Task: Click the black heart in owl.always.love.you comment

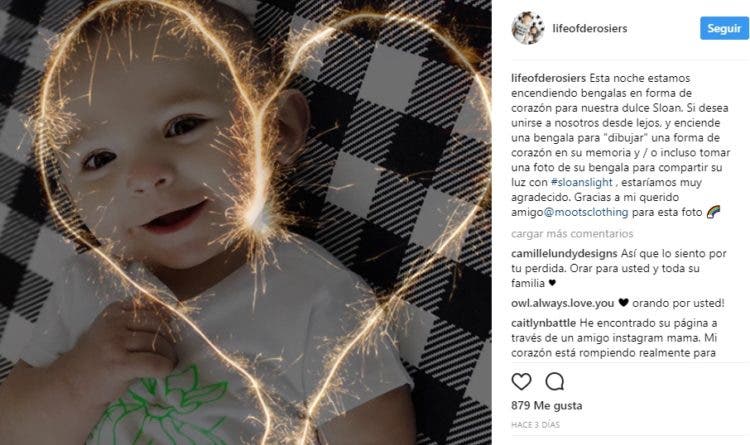Action: click(x=623, y=303)
